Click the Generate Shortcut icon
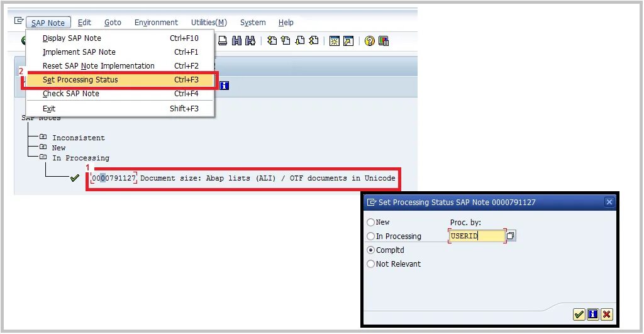The width and height of the screenshot is (644, 334). pos(348,41)
